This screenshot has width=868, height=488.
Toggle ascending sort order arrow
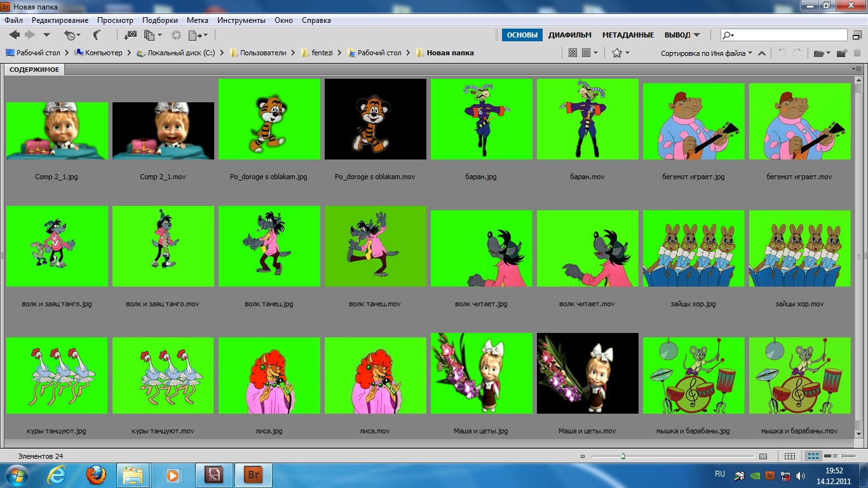click(x=762, y=53)
